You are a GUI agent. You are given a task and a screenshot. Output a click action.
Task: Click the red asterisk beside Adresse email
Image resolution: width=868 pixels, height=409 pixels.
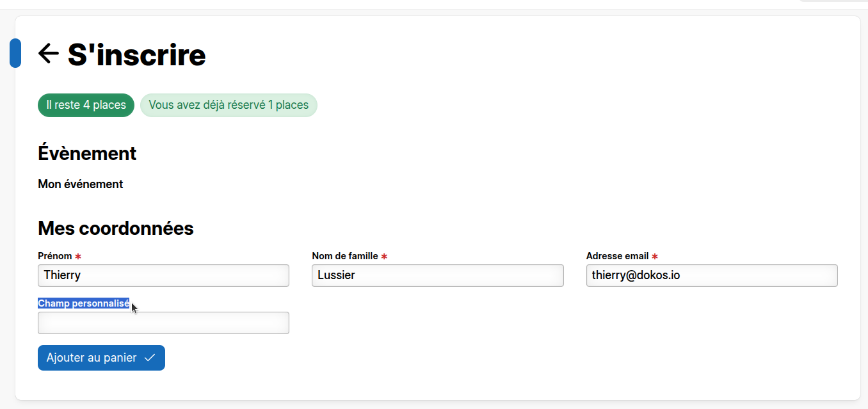coord(655,257)
